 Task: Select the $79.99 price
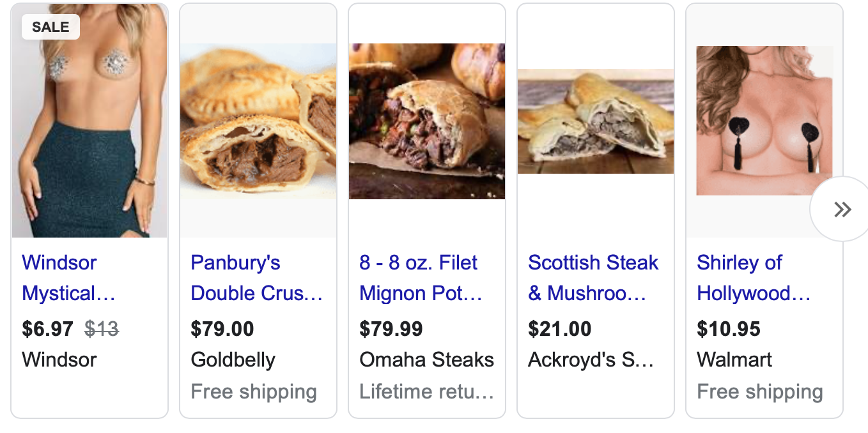click(391, 329)
